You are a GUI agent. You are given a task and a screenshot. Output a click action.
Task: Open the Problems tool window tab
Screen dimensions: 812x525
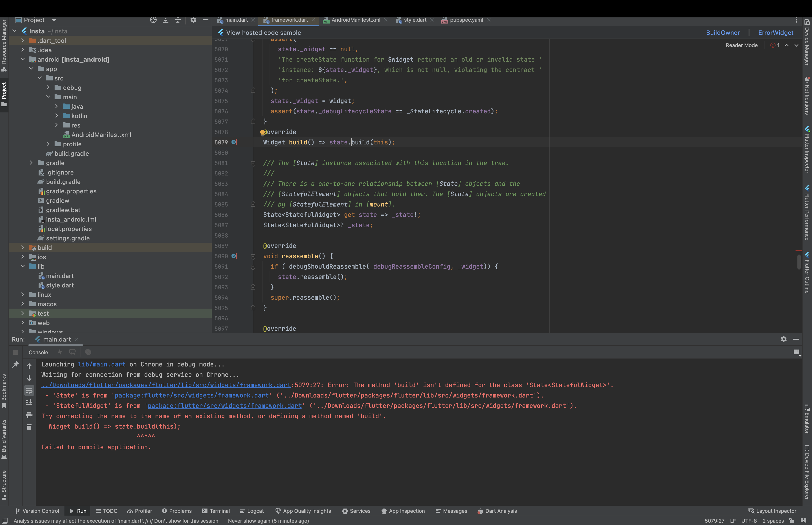(177, 511)
